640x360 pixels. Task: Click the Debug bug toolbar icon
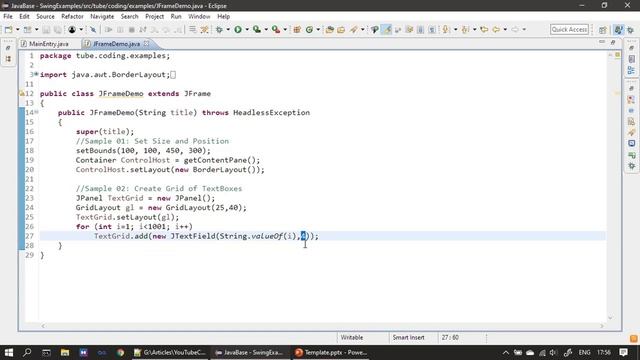(219, 29)
